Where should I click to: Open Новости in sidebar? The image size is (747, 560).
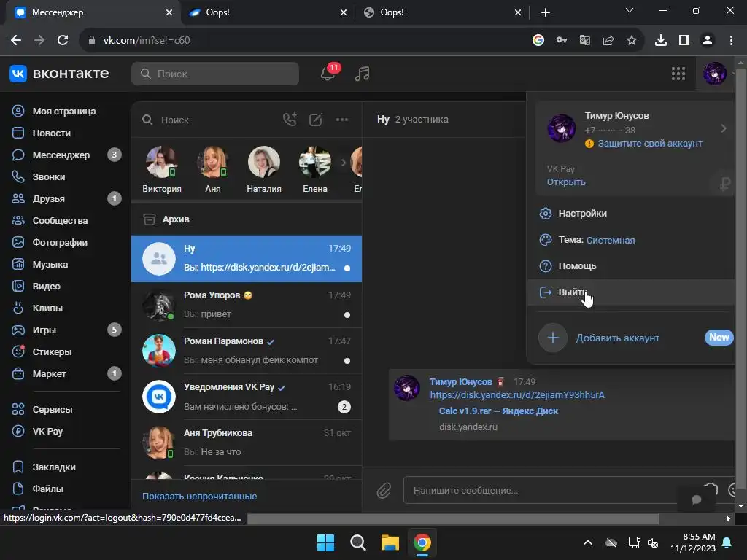pyautogui.click(x=51, y=133)
